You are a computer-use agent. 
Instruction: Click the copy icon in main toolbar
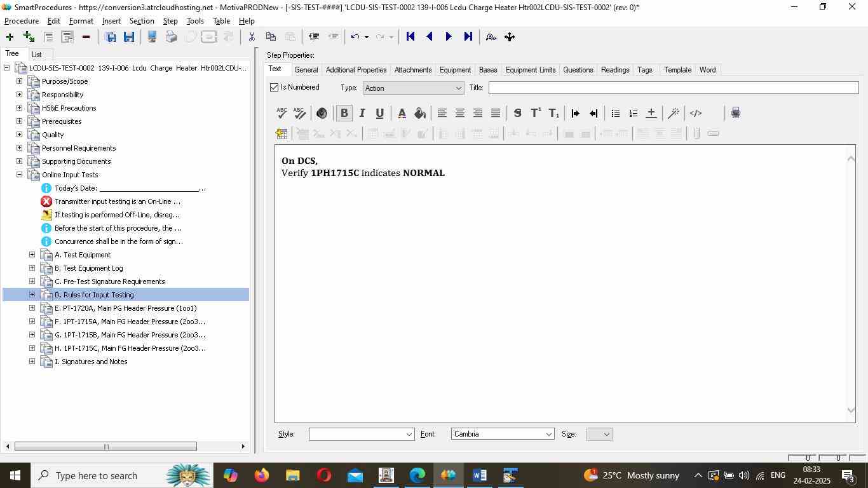[271, 37]
